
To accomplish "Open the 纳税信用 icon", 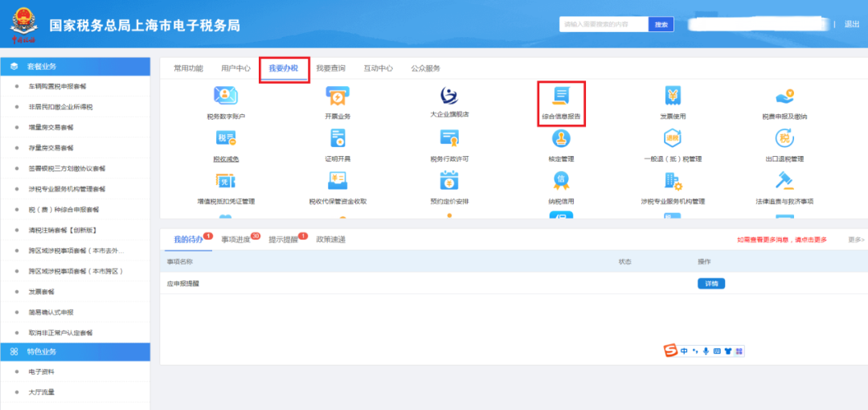I will [561, 181].
